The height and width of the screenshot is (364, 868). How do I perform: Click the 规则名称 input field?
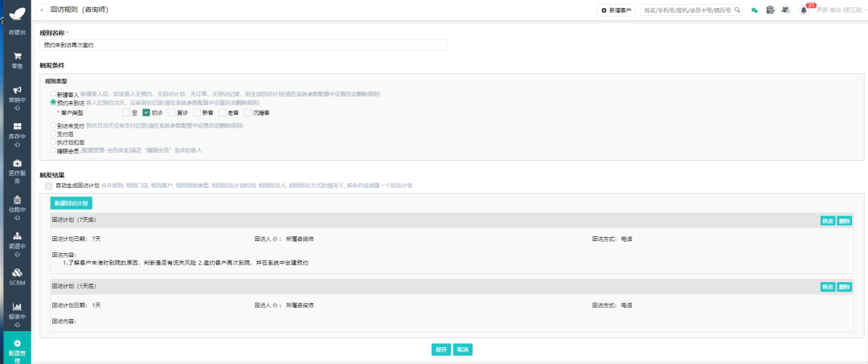[243, 45]
